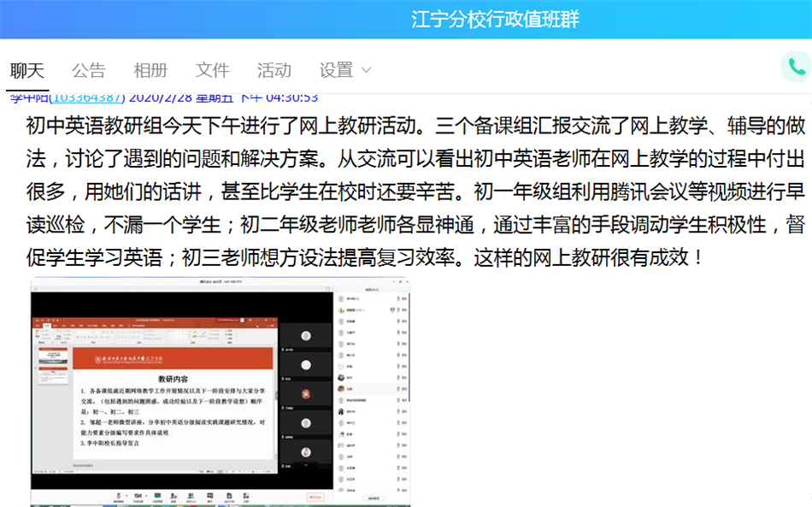
Task: Click the red leave meeting button in screenshot
Action: point(315,497)
